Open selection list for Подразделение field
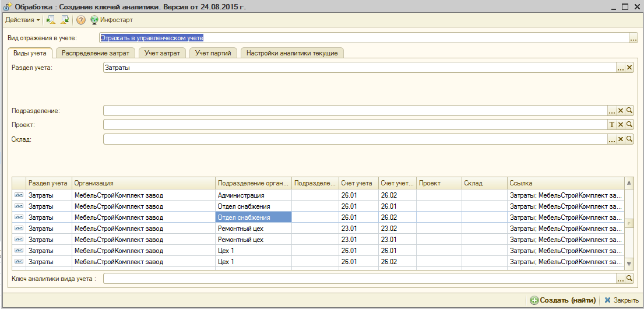 (x=612, y=110)
